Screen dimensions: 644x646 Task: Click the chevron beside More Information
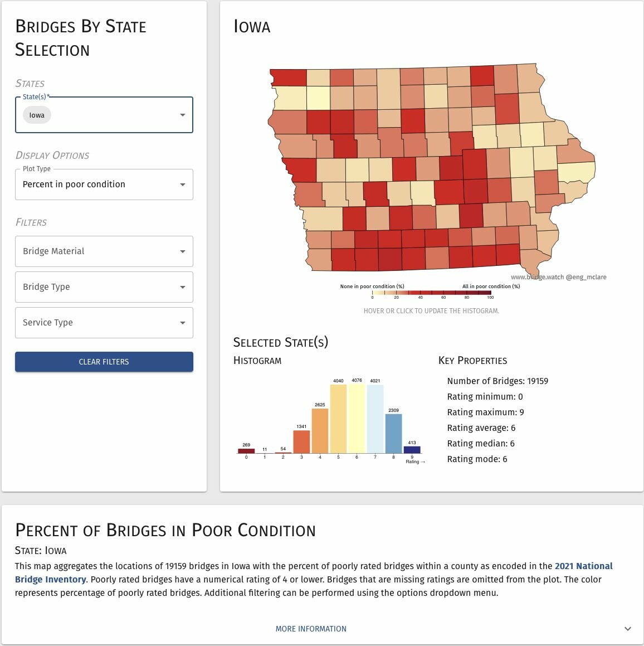628,629
